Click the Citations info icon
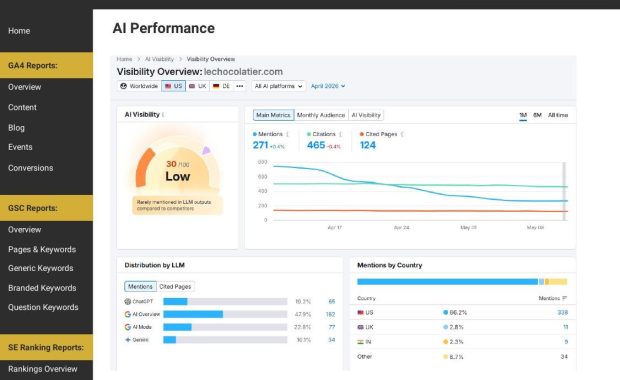Screen dimensions: 620x380 [340, 134]
